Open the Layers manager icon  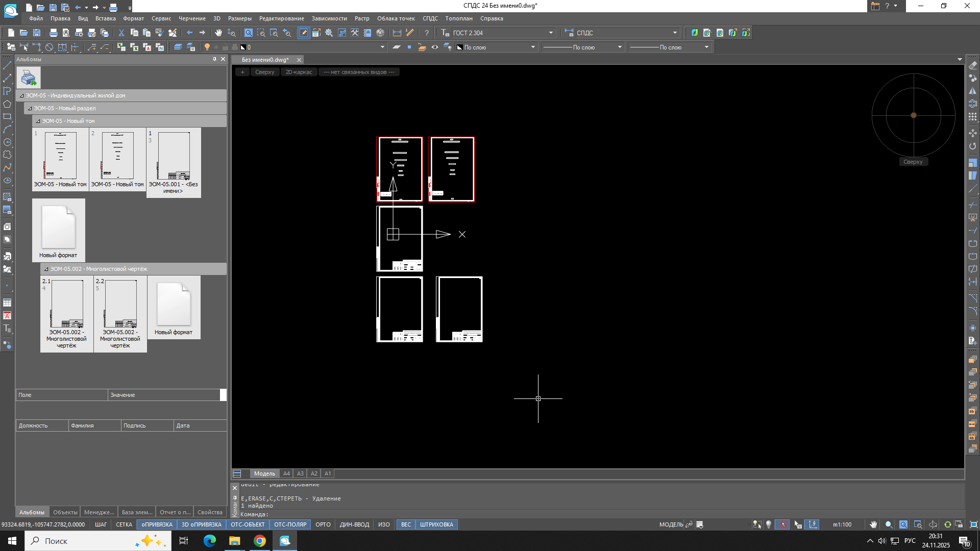pos(178,47)
